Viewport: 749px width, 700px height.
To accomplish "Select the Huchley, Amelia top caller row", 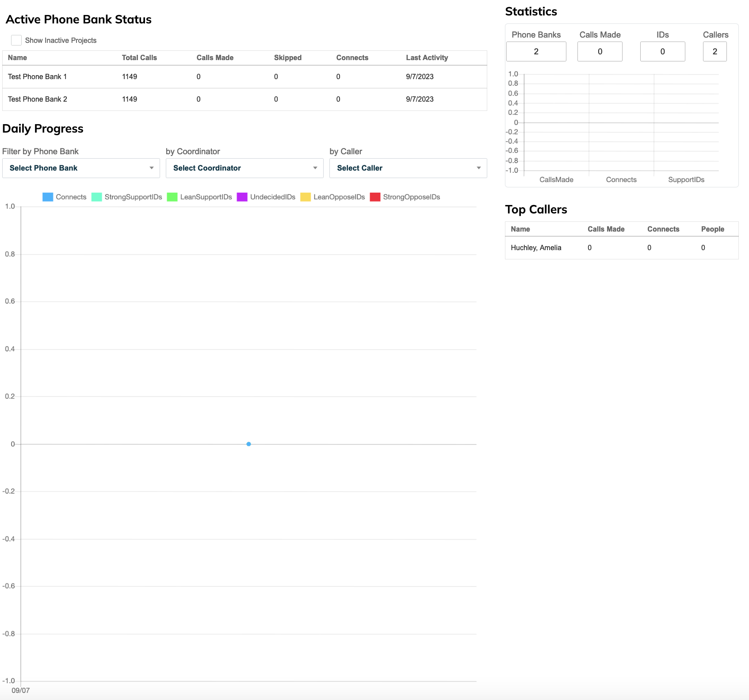I will [622, 248].
